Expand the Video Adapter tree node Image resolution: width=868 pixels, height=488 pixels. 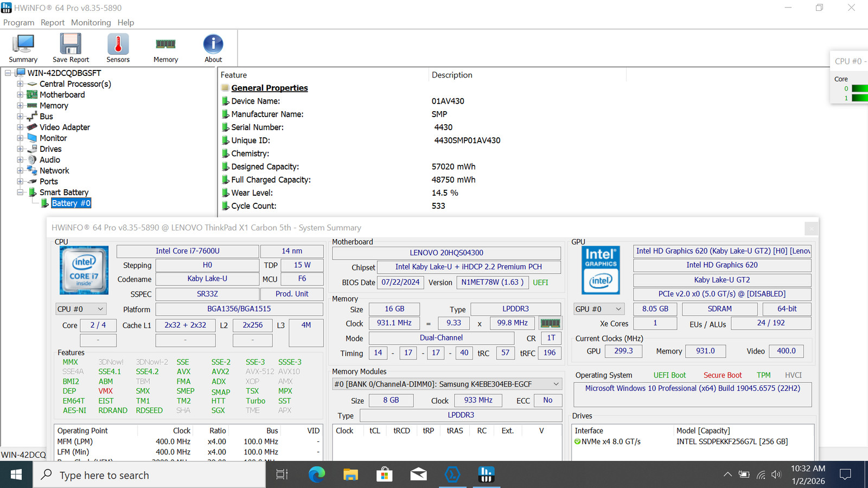tap(20, 127)
